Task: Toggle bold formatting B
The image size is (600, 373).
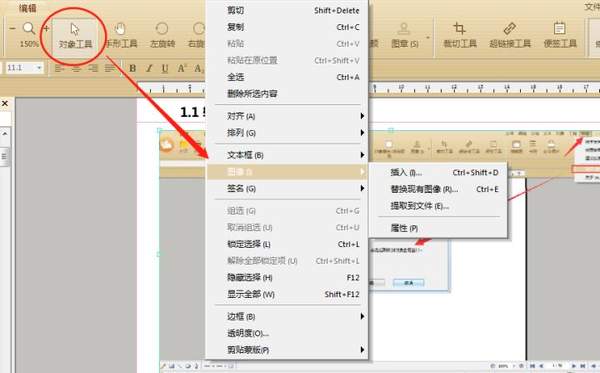Action: point(132,68)
